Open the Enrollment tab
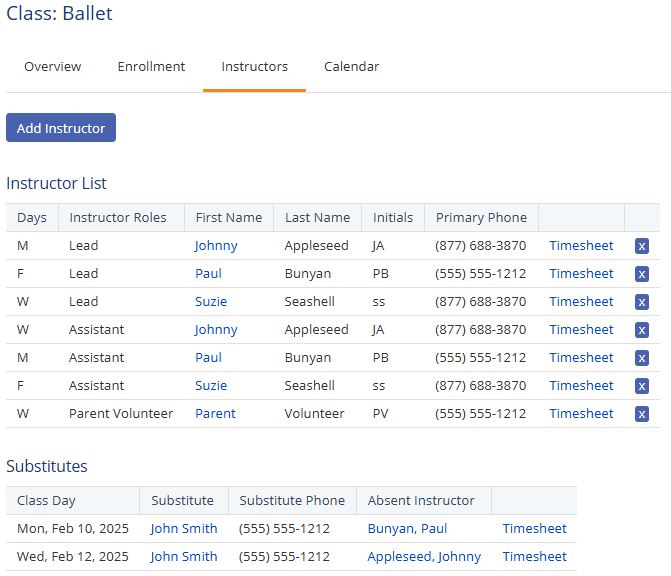This screenshot has height=576, width=671. [x=151, y=67]
